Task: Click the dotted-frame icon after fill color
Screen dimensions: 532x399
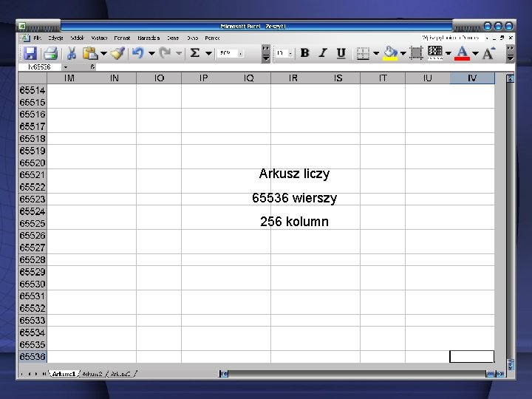Action: pos(416,53)
